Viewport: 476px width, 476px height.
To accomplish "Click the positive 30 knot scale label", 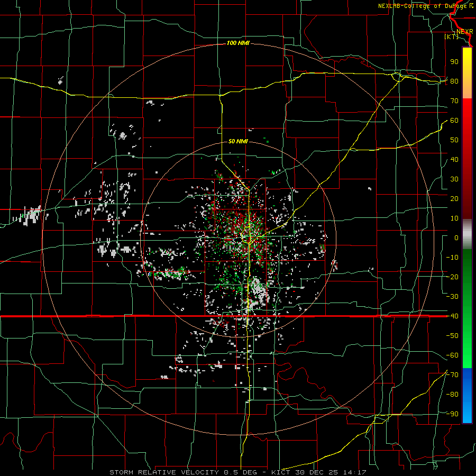I will point(454,179).
